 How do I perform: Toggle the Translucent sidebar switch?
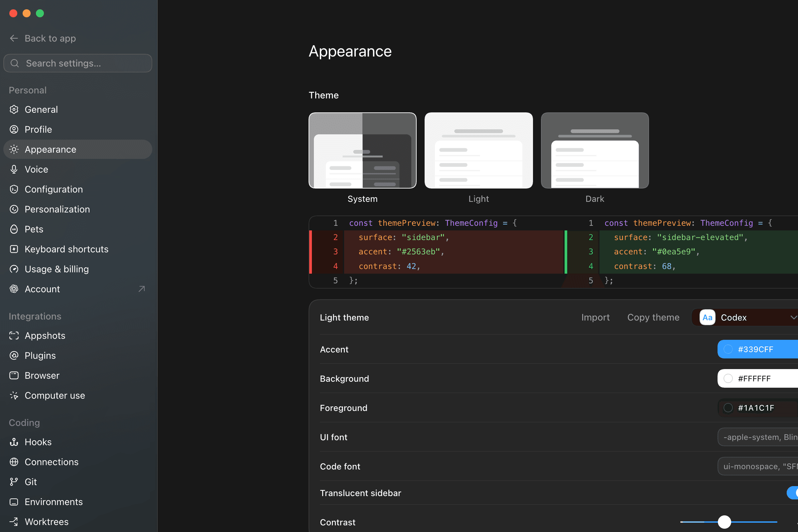pyautogui.click(x=793, y=493)
